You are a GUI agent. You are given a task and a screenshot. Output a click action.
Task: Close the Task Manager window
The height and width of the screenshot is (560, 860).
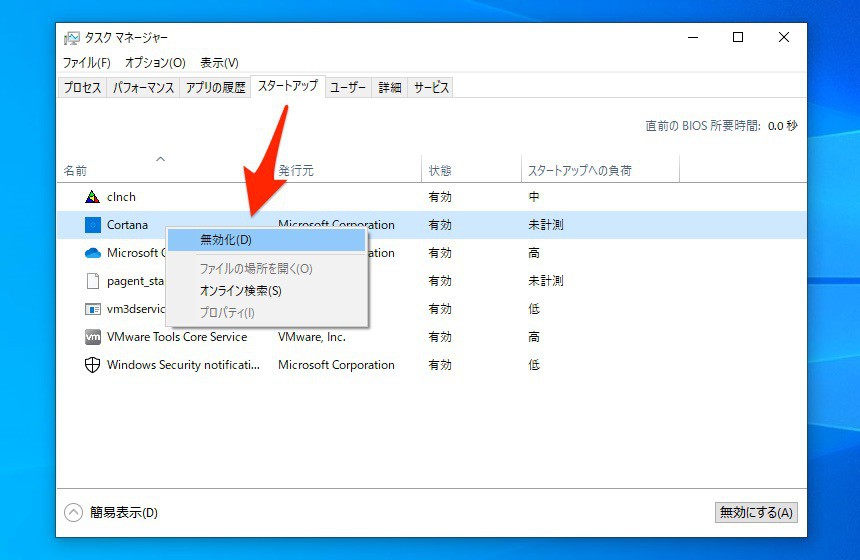(x=784, y=37)
